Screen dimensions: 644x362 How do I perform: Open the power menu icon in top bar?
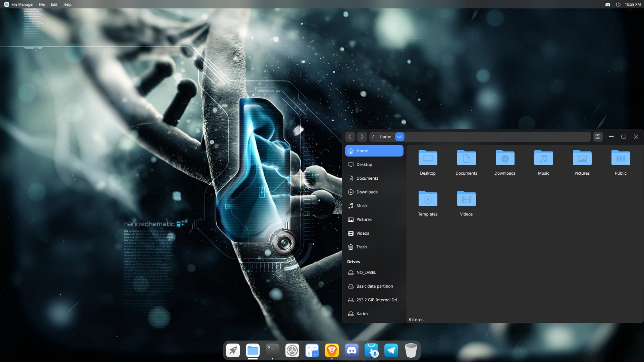pyautogui.click(x=618, y=4)
